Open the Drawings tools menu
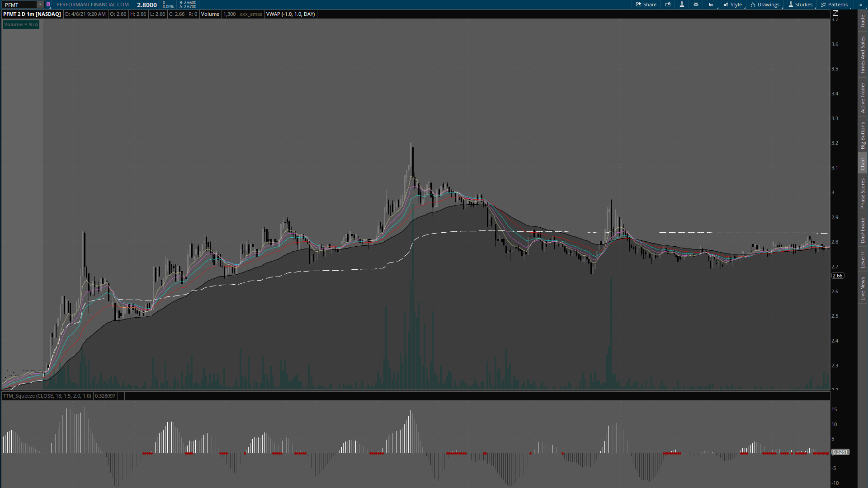 (x=765, y=5)
